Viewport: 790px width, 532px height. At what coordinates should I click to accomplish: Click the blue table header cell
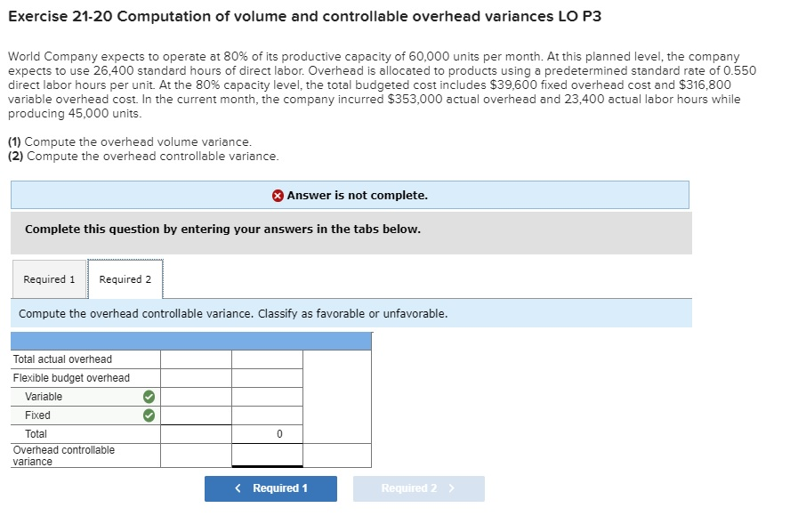click(x=189, y=341)
